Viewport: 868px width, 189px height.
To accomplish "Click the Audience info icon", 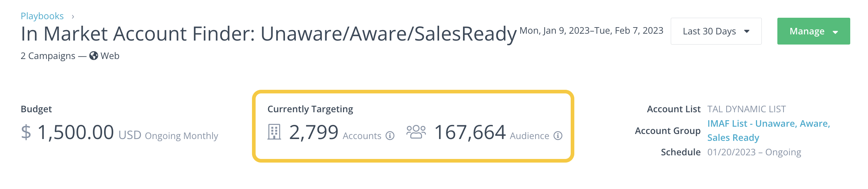I will [558, 136].
